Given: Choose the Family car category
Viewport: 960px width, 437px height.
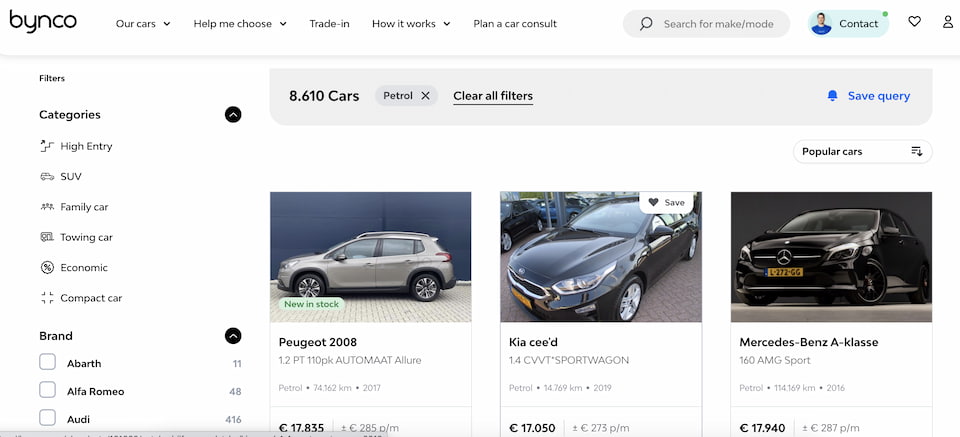Looking at the screenshot, I should [84, 207].
